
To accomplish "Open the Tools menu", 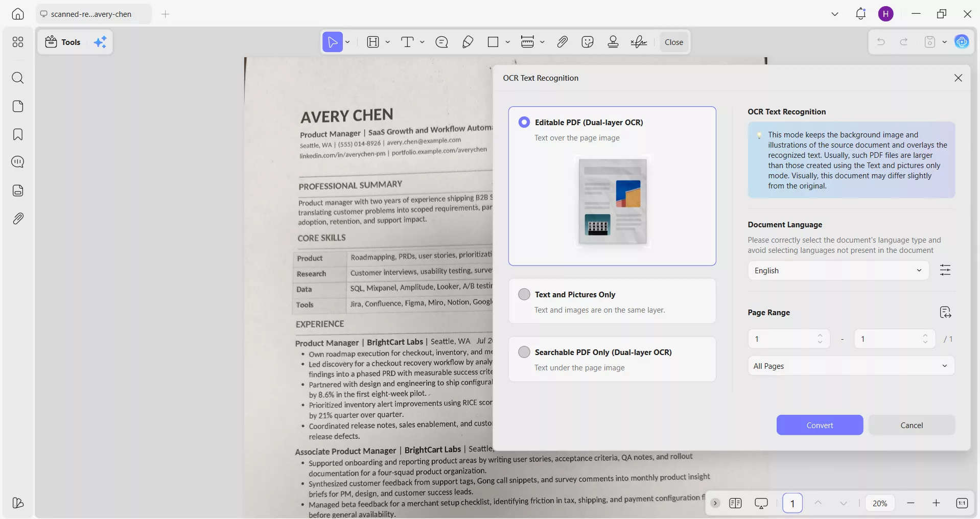I will coord(63,42).
